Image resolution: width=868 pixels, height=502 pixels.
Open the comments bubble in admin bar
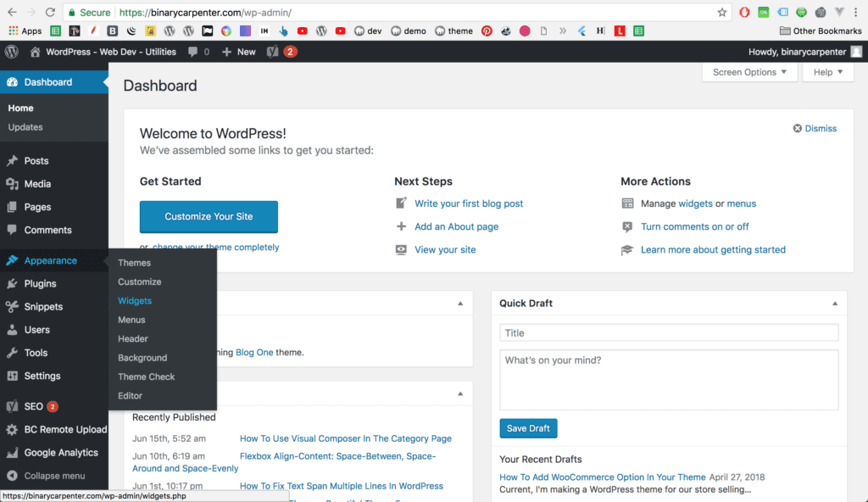192,52
